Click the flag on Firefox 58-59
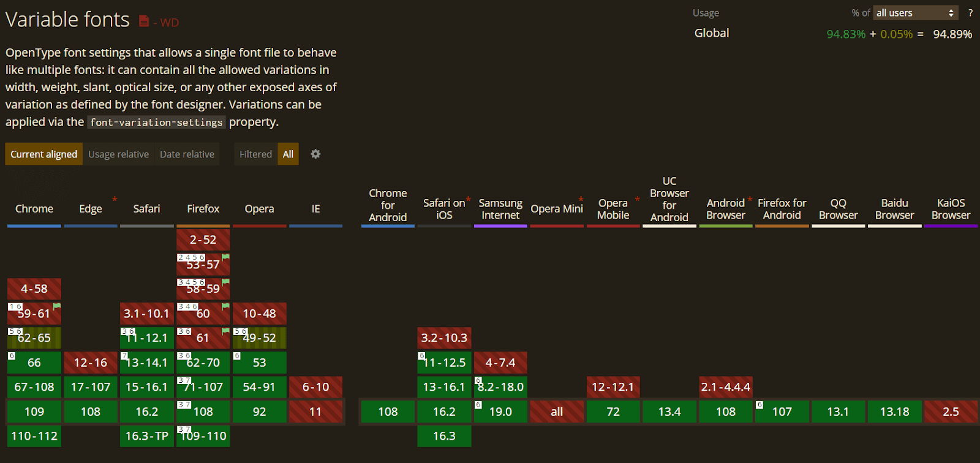The height and width of the screenshot is (463, 980). pos(225,281)
